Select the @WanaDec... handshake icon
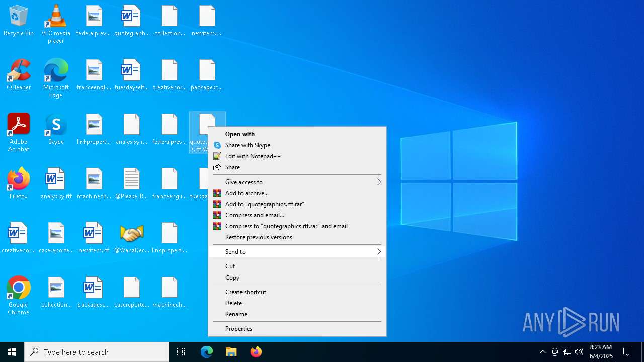Screen dimensions: 644x362 (132, 238)
